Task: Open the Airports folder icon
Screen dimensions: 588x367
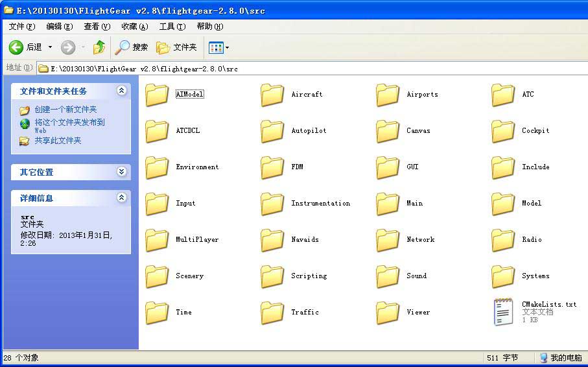Action: point(388,95)
